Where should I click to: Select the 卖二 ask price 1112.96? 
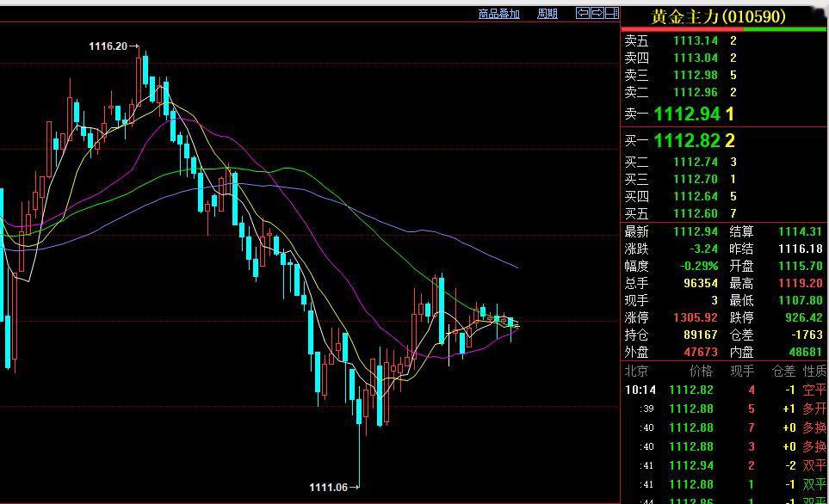point(696,92)
